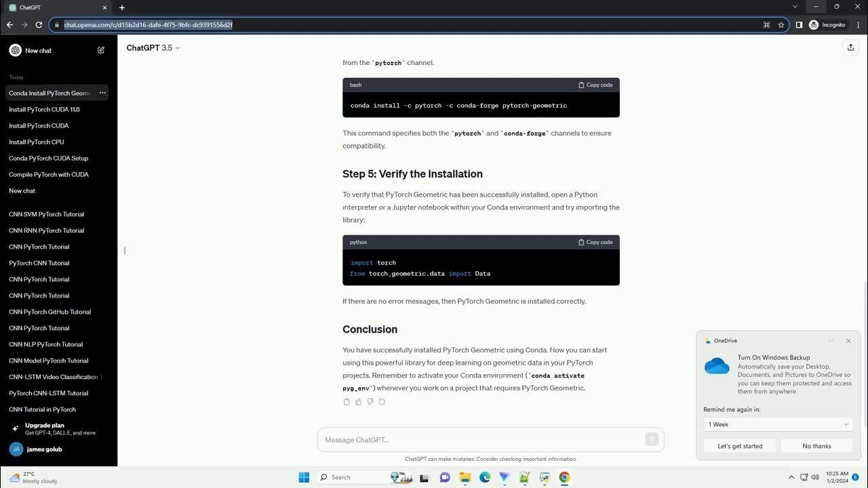Click the clock showing 10:25 AM
Image resolution: width=868 pixels, height=488 pixels.
[x=838, y=477]
